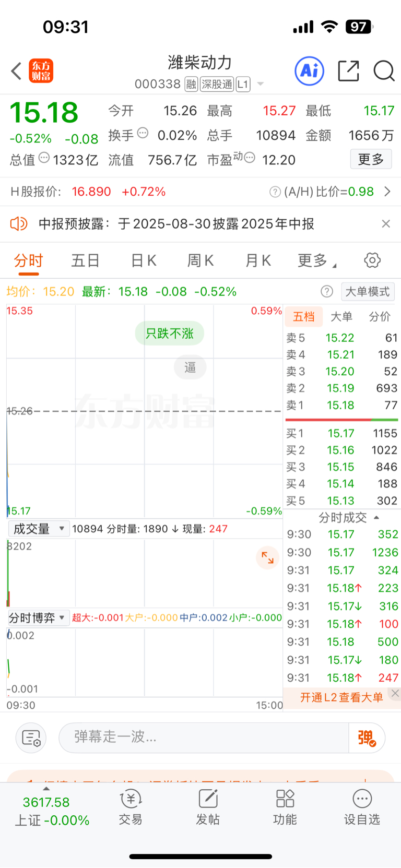The width and height of the screenshot is (401, 868).
Task: Tap the latest 9:31 trade of 247
Action: 343,677
